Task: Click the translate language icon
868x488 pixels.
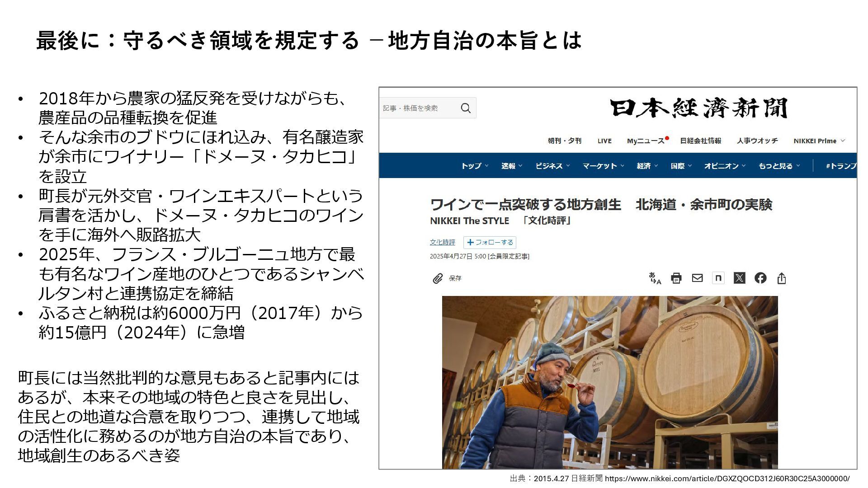Action: point(655,278)
